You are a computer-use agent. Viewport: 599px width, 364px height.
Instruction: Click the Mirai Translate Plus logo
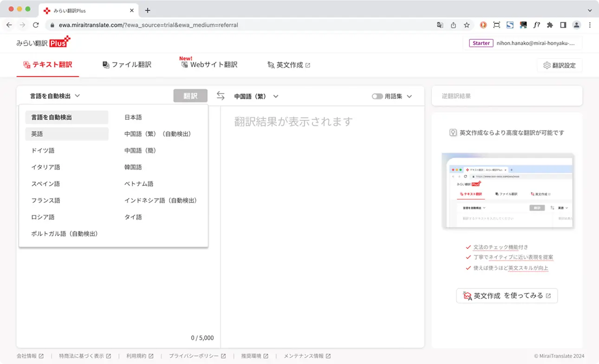point(43,43)
